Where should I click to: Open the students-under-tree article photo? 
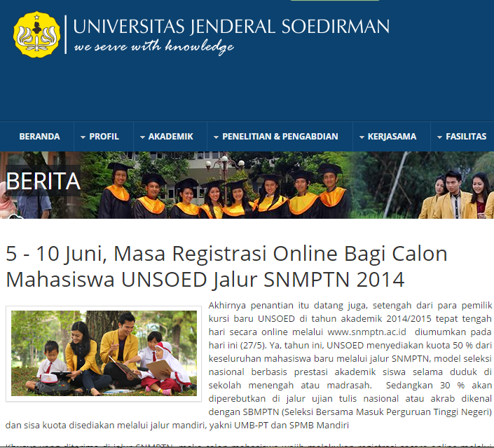tap(104, 353)
